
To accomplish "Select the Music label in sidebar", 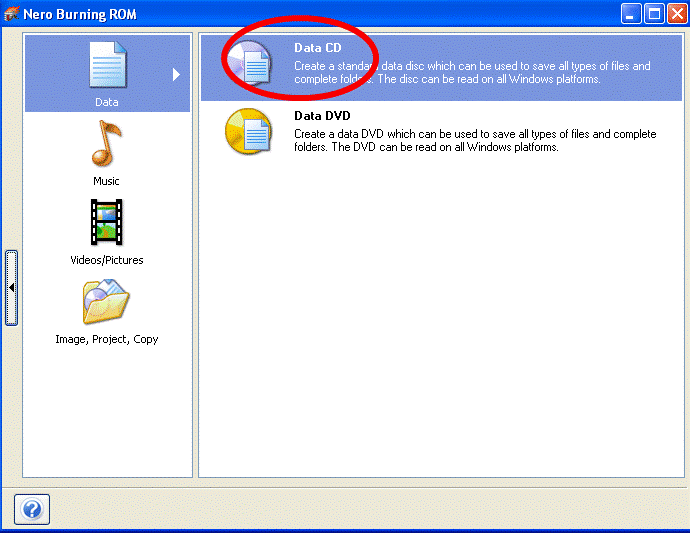I will coord(106,181).
